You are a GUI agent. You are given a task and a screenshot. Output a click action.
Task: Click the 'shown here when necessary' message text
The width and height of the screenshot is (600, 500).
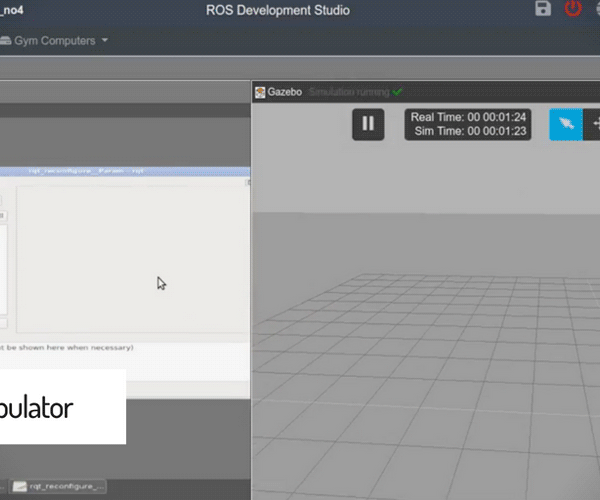point(67,347)
